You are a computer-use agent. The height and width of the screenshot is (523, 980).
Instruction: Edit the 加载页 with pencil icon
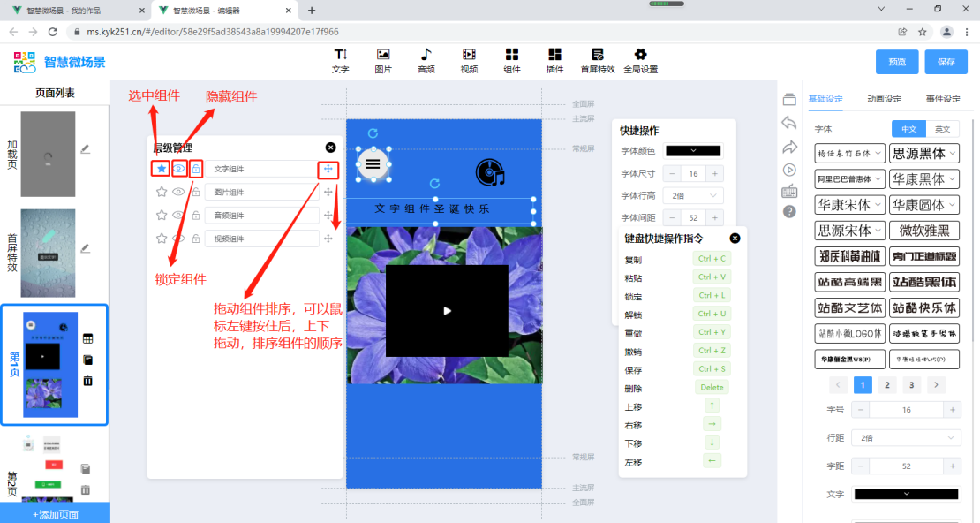(85, 148)
